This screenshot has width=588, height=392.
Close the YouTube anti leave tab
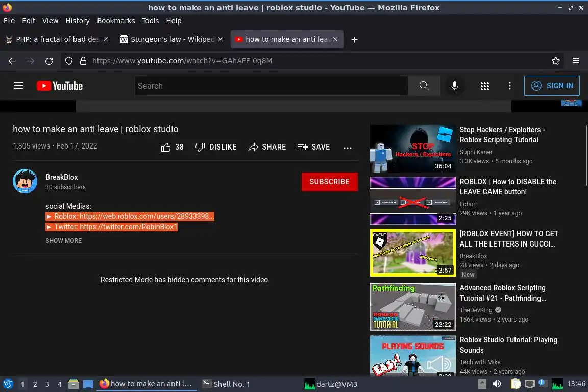(x=335, y=39)
